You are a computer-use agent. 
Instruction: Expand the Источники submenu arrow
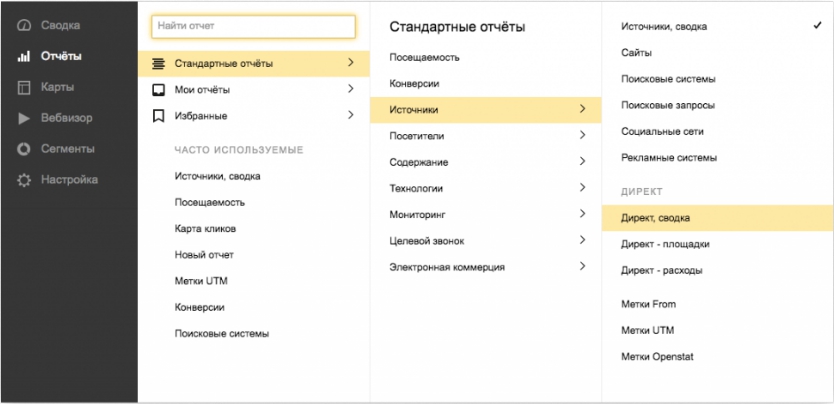582,109
